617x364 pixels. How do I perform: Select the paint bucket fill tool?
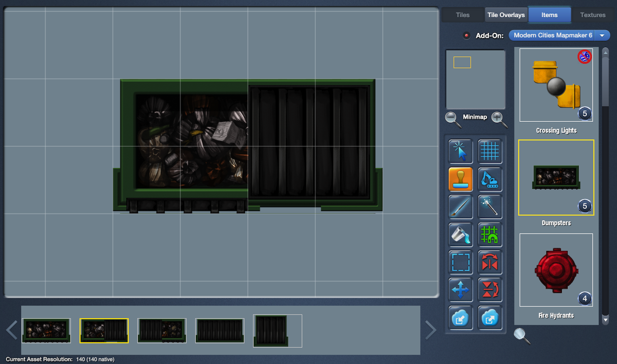click(460, 235)
